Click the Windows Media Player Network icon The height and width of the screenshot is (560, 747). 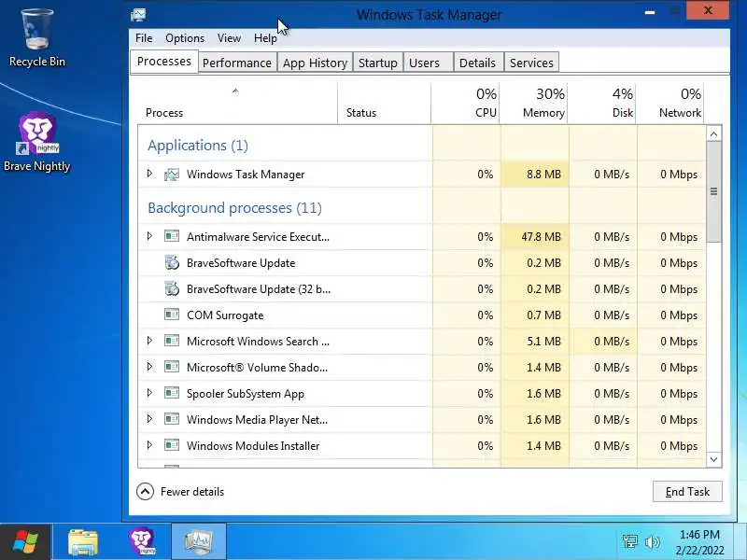pos(172,419)
